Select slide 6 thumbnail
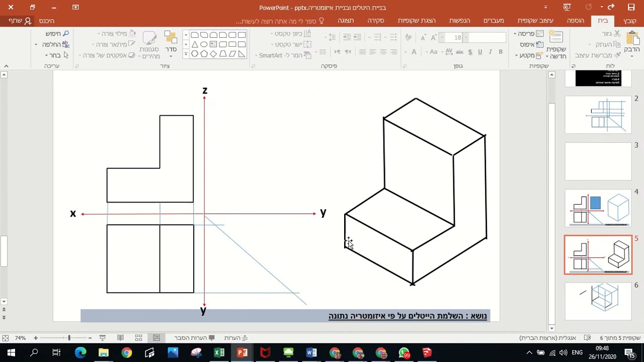 pos(598,302)
